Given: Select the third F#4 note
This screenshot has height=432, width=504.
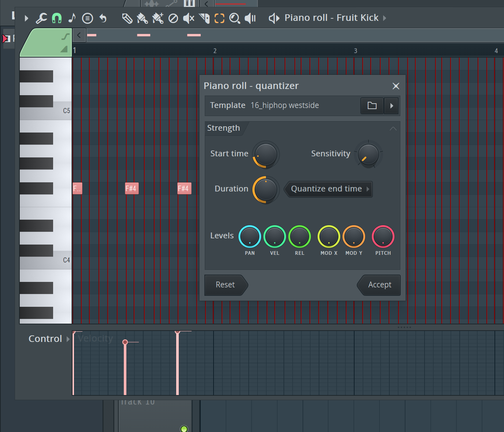Looking at the screenshot, I should point(184,189).
